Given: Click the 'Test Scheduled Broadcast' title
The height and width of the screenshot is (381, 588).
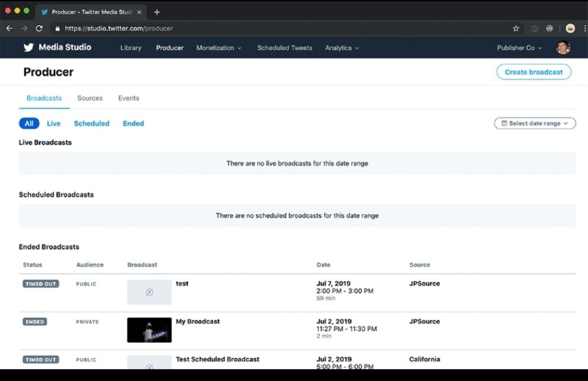Looking at the screenshot, I should click(218, 359).
